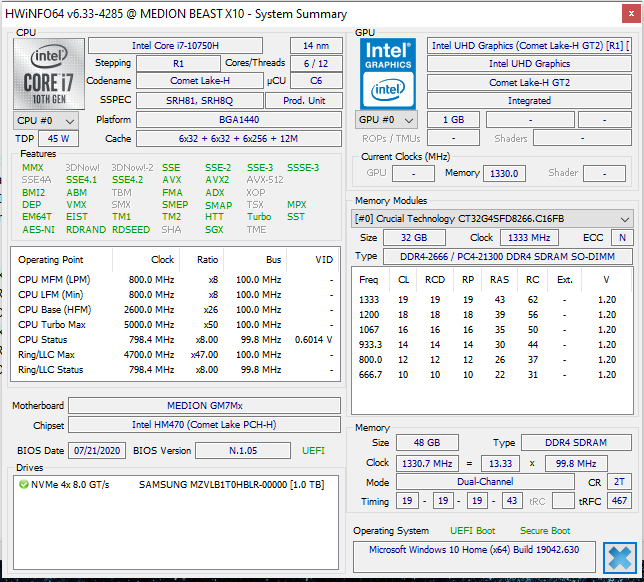The height and width of the screenshot is (582, 644).
Task: Click the 6 / 12 cores/threads value
Action: (316, 64)
